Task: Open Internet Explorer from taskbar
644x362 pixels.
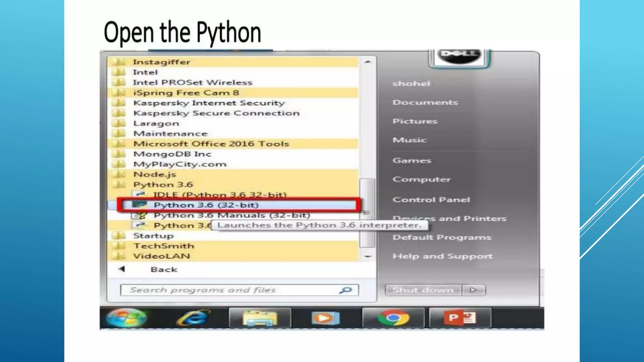Action: (193, 318)
